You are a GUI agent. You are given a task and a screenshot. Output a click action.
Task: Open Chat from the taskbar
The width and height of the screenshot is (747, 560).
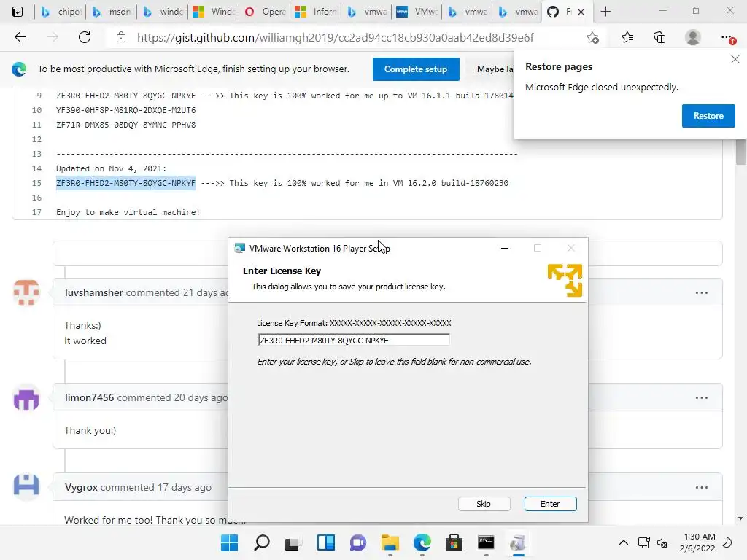pyautogui.click(x=357, y=542)
